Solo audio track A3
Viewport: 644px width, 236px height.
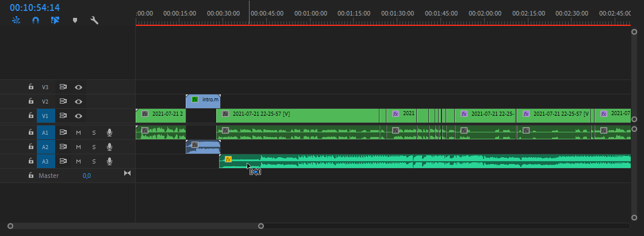(x=94, y=162)
